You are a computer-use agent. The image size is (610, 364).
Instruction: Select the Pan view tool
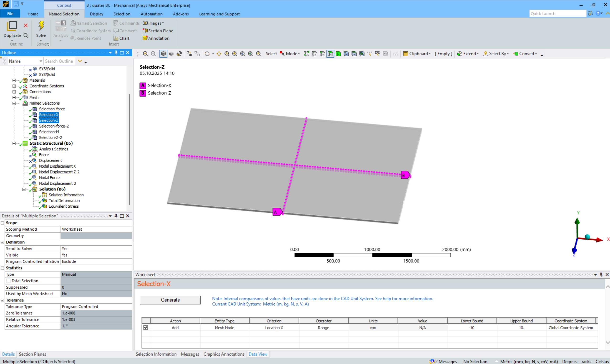[x=219, y=54]
